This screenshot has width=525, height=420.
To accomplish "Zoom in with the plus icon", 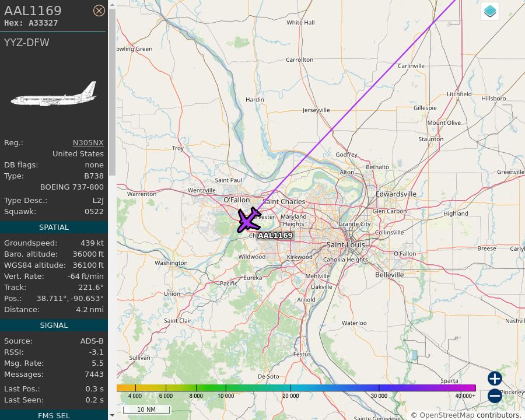I will tap(494, 378).
